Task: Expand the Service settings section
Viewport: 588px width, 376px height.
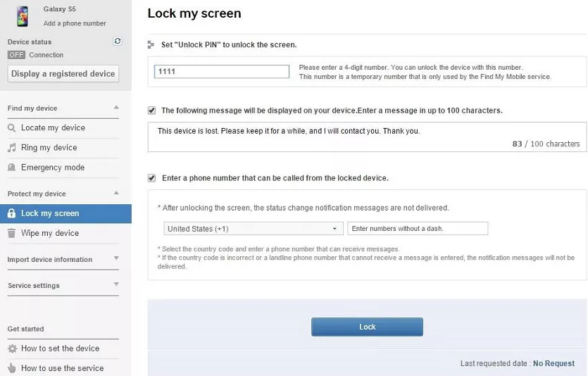Action: coord(116,285)
